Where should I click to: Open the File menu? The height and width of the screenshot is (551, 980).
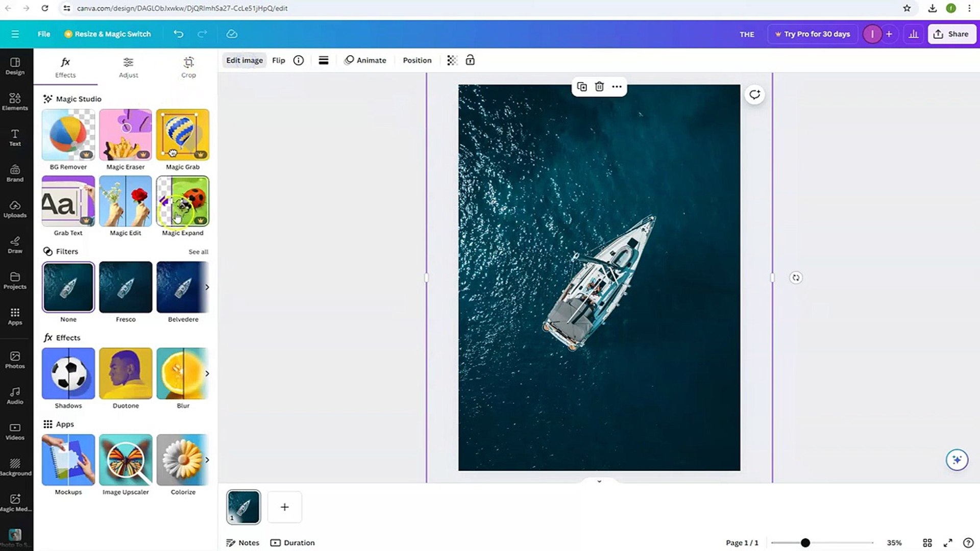point(43,34)
